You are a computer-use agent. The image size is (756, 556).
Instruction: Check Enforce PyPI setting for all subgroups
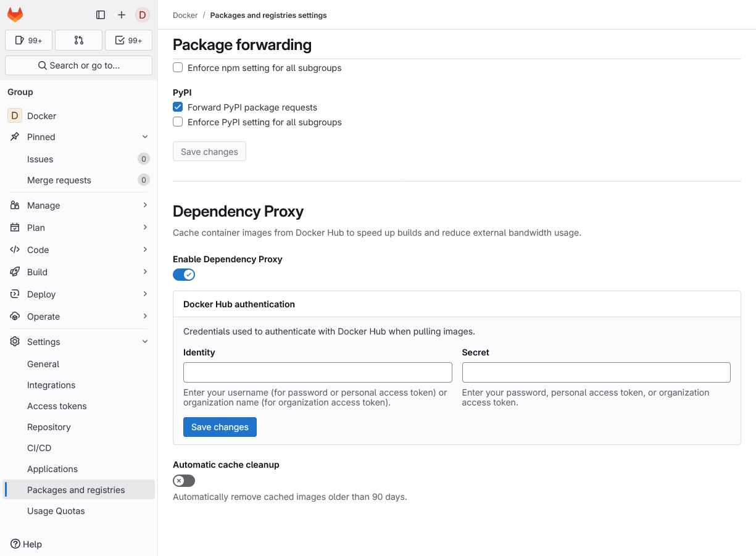pos(178,122)
